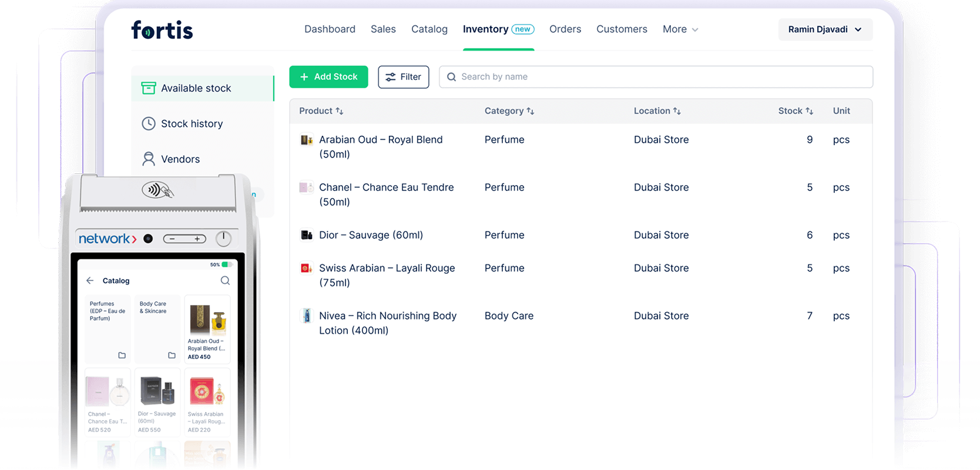Click stock value 9 for Arabian Oud
980x470 pixels.
(810, 140)
